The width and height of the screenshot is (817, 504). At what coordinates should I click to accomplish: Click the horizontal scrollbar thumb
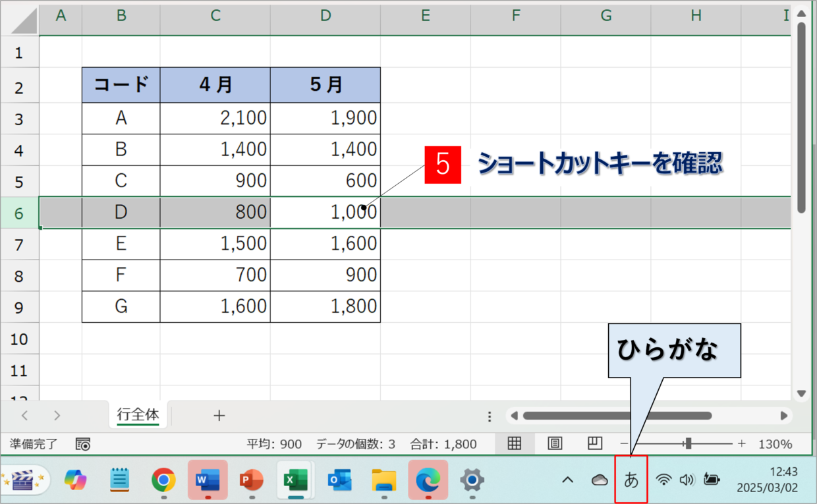[x=617, y=416]
